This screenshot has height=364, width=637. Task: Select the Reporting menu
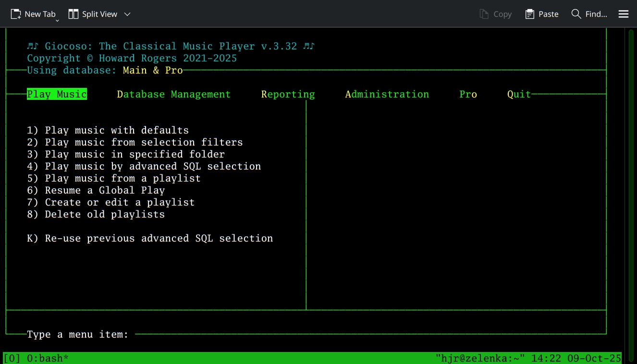point(288,94)
